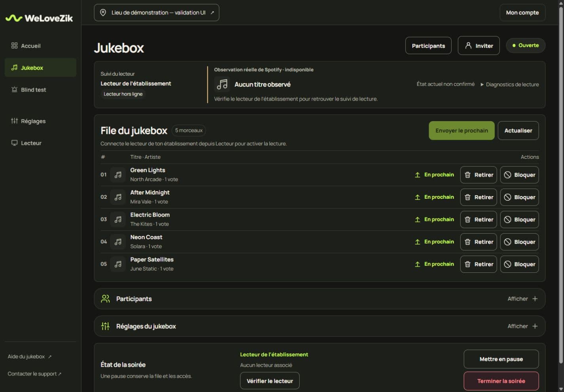This screenshot has height=392, width=564.
Task: Click the music note icon for Electric Bloom
Action: point(118,219)
